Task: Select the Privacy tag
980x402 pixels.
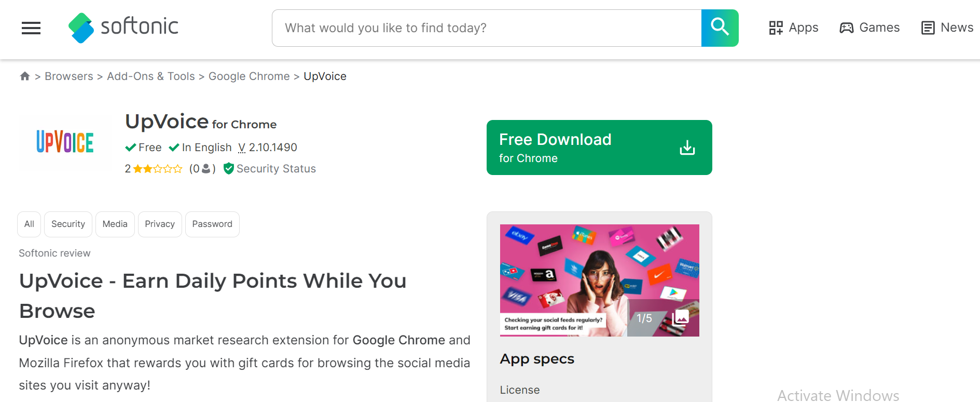Action: (x=160, y=224)
